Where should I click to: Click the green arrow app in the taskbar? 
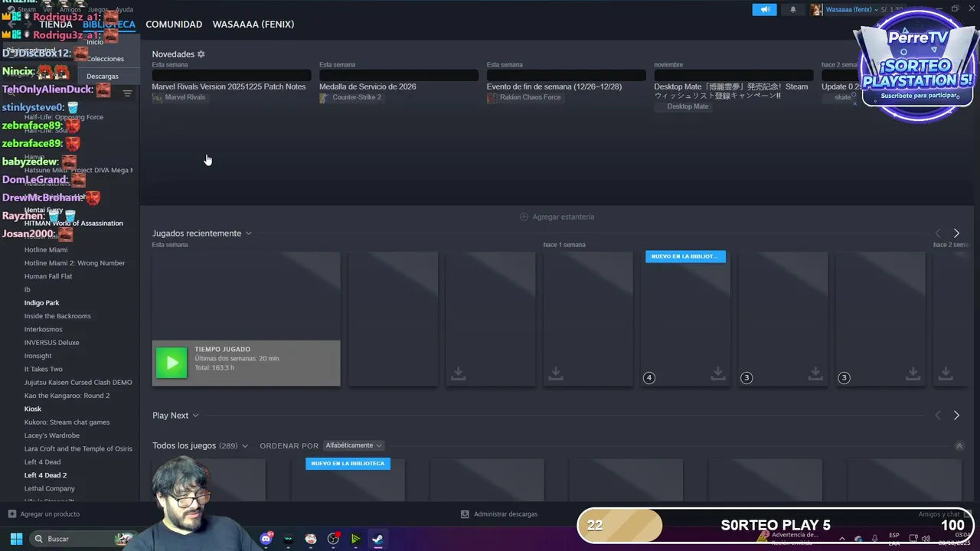[x=355, y=539]
